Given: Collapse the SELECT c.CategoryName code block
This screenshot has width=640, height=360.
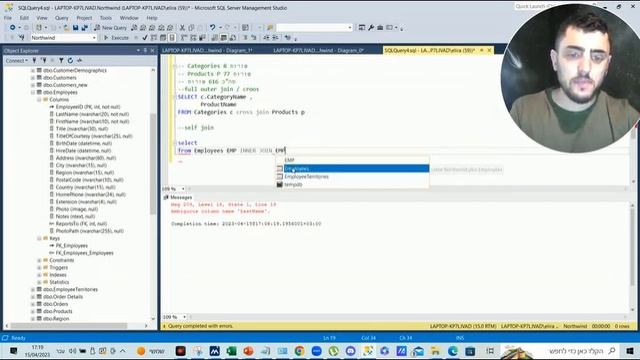Looking at the screenshot, I should [x=175, y=97].
